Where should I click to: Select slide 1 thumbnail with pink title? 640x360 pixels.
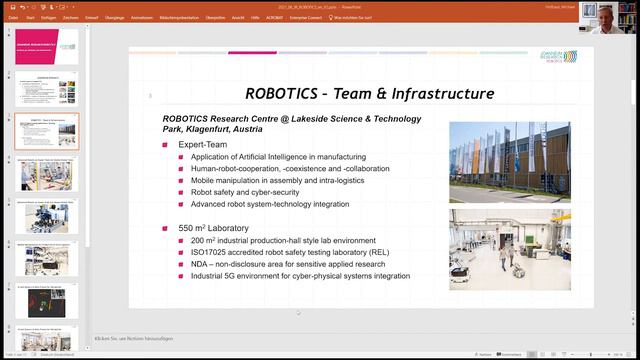tap(47, 47)
